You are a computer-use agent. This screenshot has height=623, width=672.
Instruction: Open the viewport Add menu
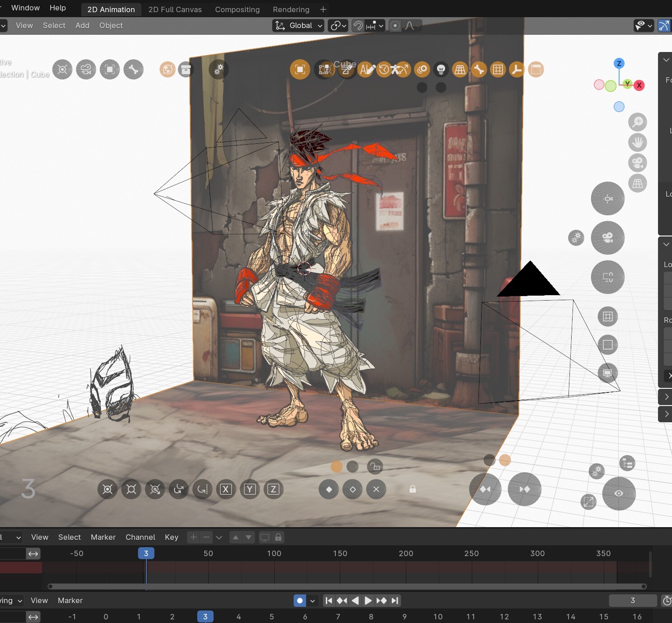pos(82,25)
